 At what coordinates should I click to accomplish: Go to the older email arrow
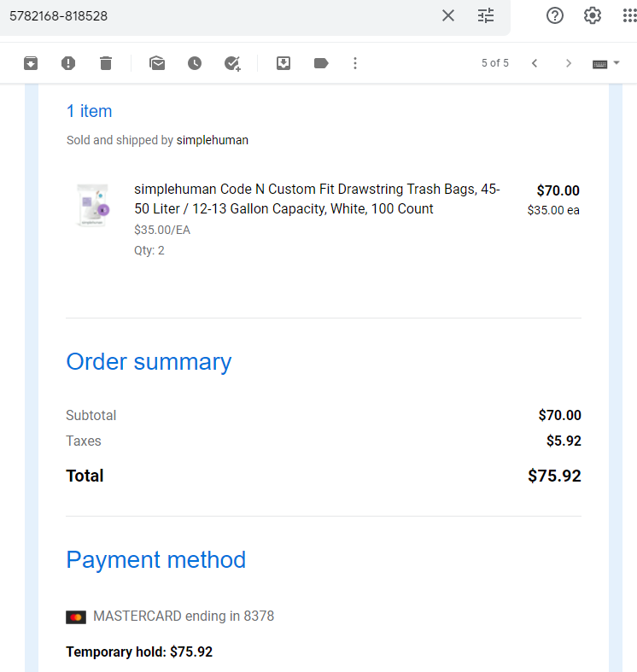pyautogui.click(x=569, y=63)
